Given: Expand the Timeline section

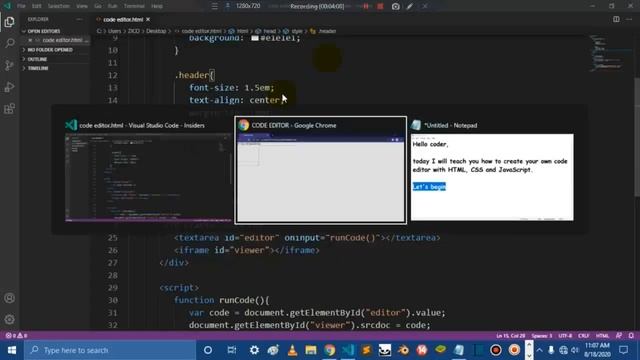Looking at the screenshot, I should 38,69.
